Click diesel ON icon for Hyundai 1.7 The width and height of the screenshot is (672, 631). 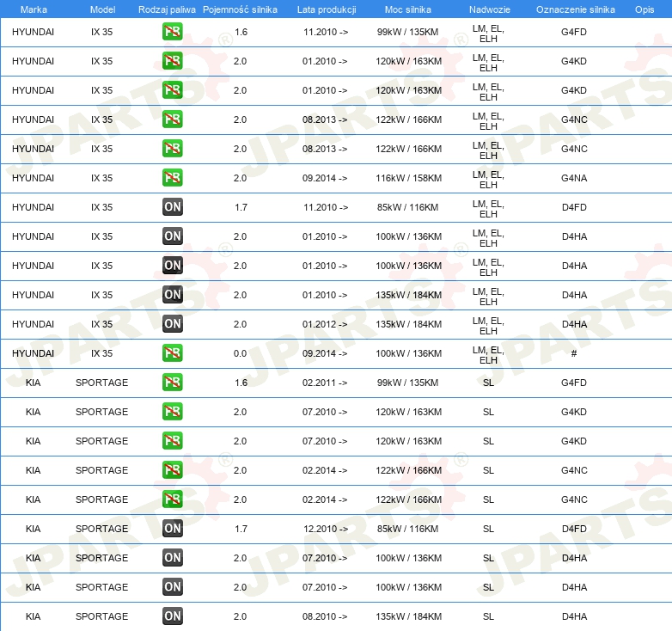172,207
